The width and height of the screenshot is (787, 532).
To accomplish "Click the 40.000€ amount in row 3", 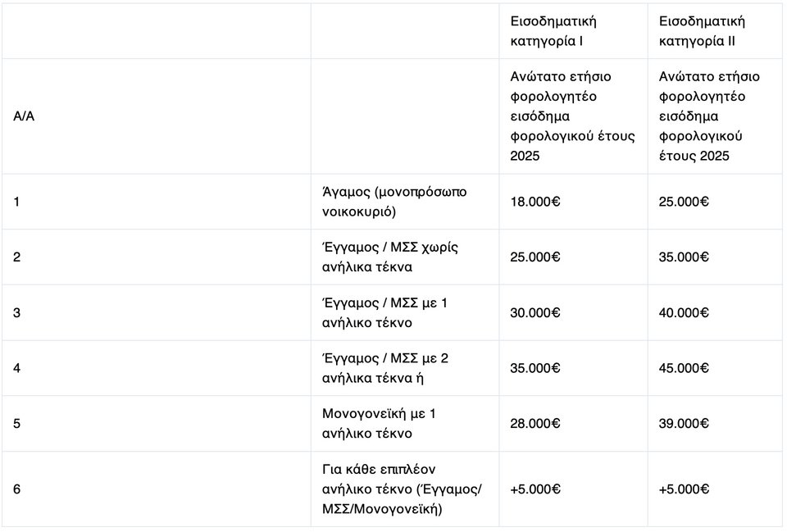I will [x=684, y=312].
